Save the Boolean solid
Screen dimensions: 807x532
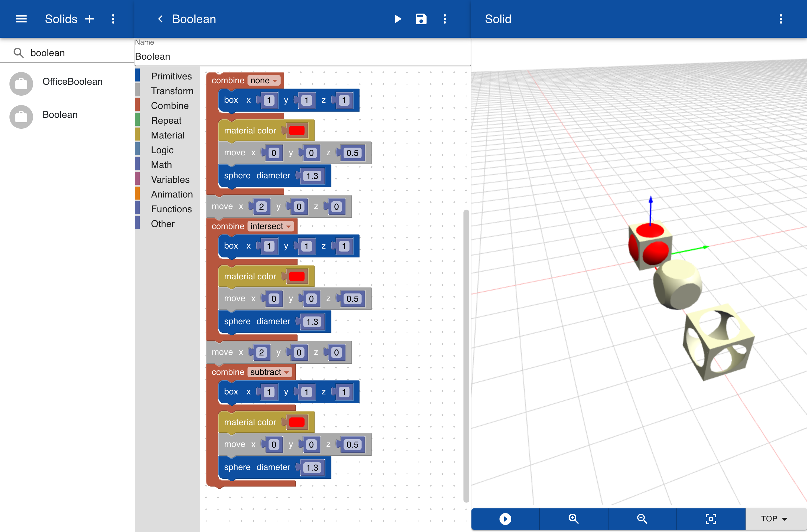click(x=421, y=19)
